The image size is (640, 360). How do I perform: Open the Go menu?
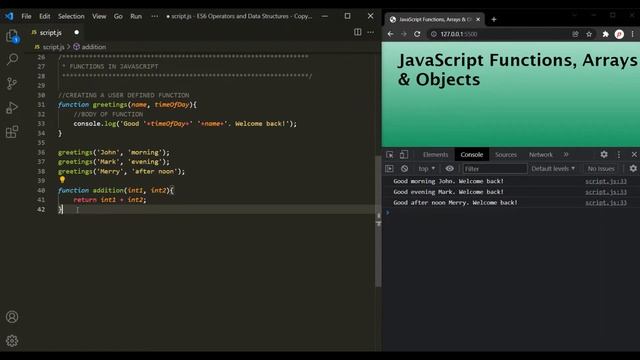tap(118, 16)
